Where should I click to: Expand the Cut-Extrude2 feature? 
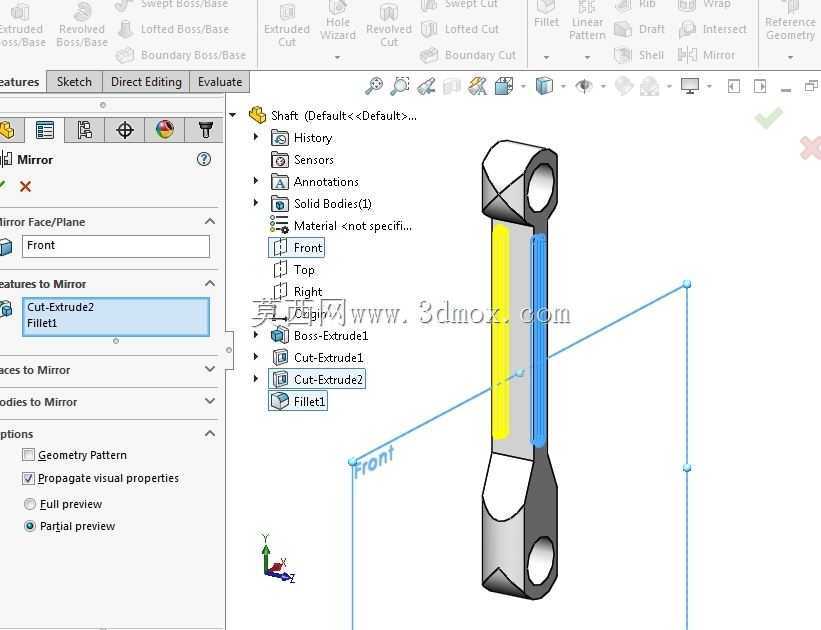point(256,378)
